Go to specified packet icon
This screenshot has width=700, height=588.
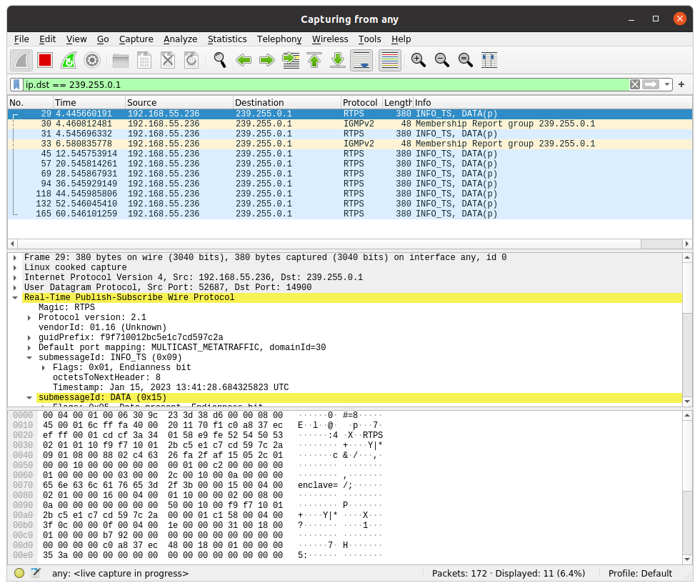[x=291, y=60]
